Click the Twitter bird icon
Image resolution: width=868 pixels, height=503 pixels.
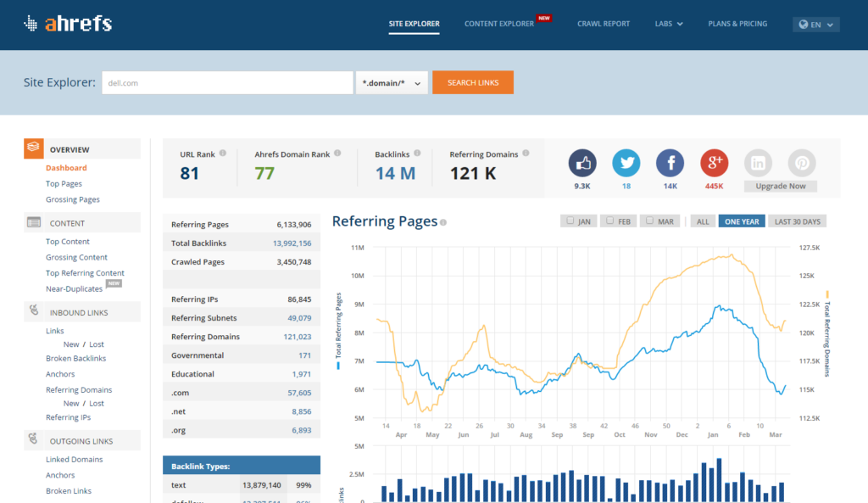tap(626, 163)
